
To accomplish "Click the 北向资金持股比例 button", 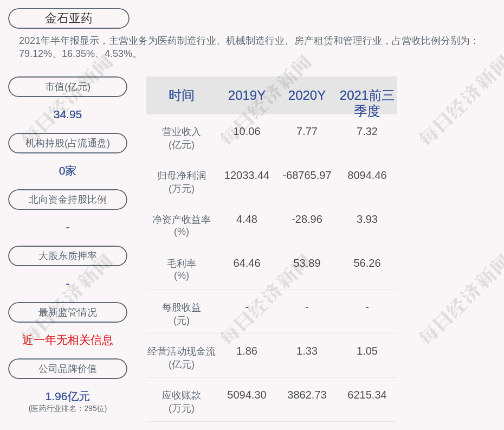I will (67, 199).
